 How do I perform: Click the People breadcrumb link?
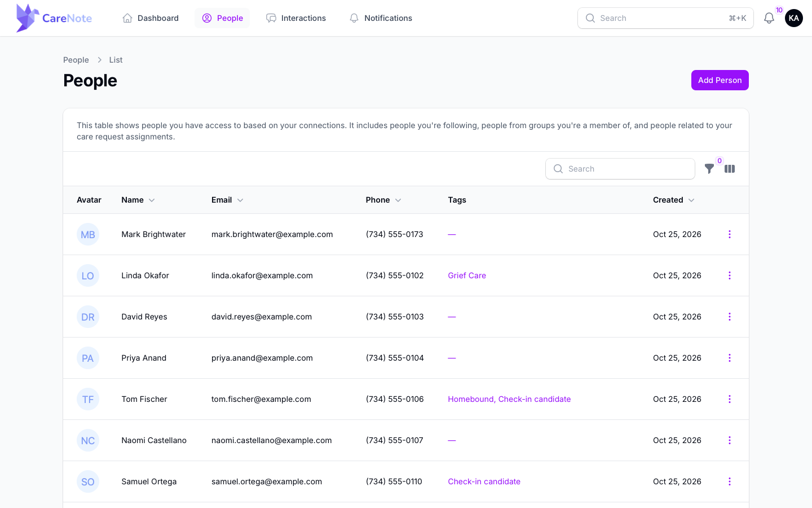tap(76, 60)
